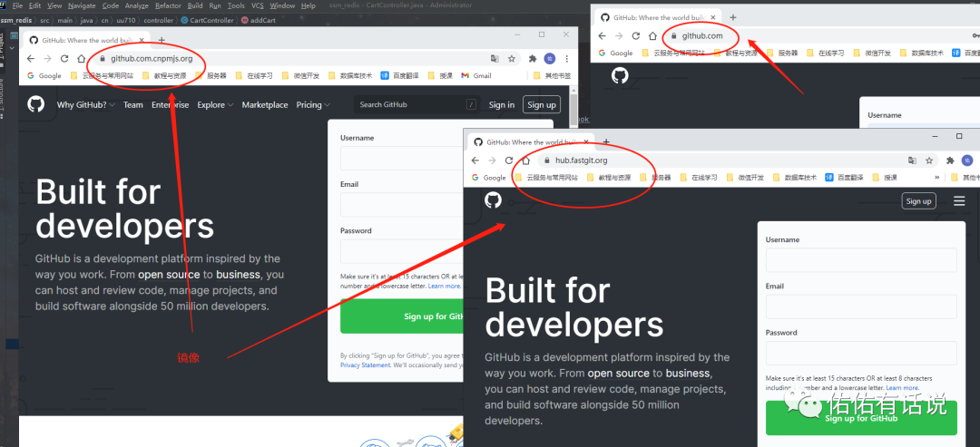Viewport: 980px width, 447px height.
Task: Open 百度翻译 bookmark in hub.fastgit.org window
Action: click(845, 178)
